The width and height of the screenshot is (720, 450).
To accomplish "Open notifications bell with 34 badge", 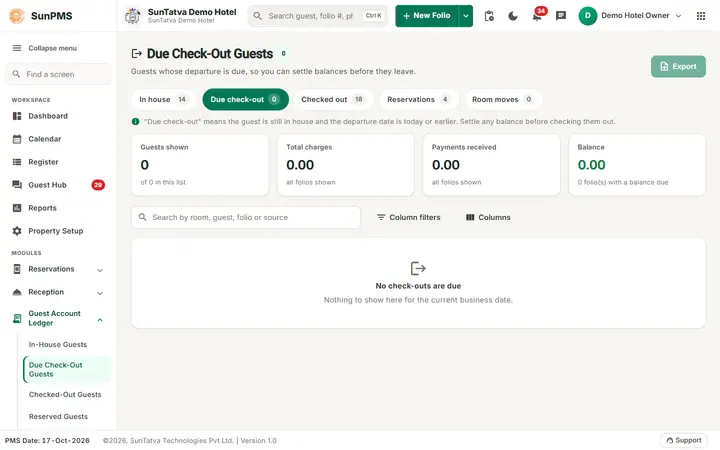I will coord(537,16).
